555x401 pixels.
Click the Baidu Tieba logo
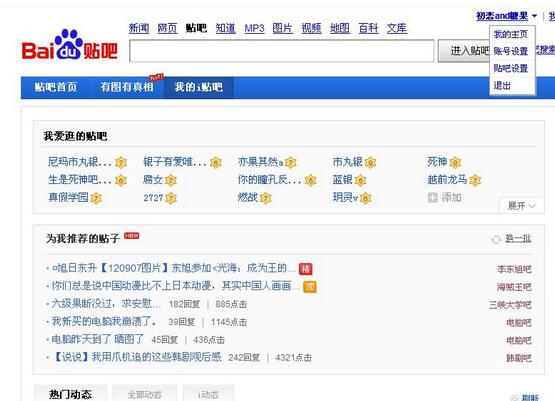tap(70, 45)
